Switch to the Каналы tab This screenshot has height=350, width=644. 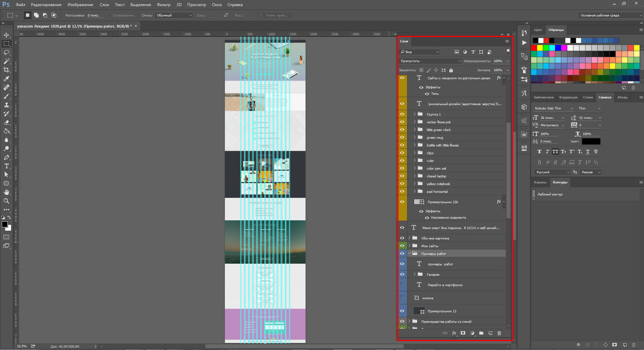point(540,182)
